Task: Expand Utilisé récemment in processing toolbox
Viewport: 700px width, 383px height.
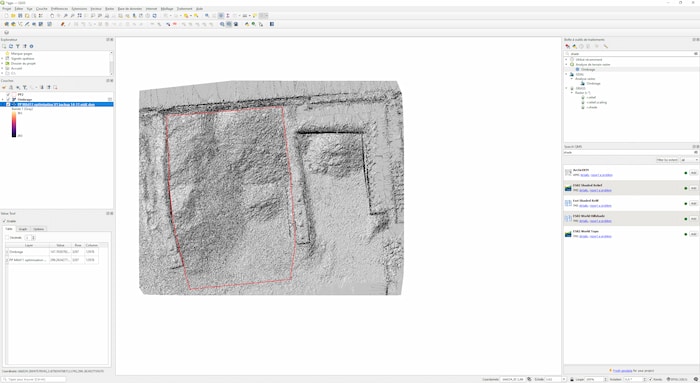Action: 566,59
